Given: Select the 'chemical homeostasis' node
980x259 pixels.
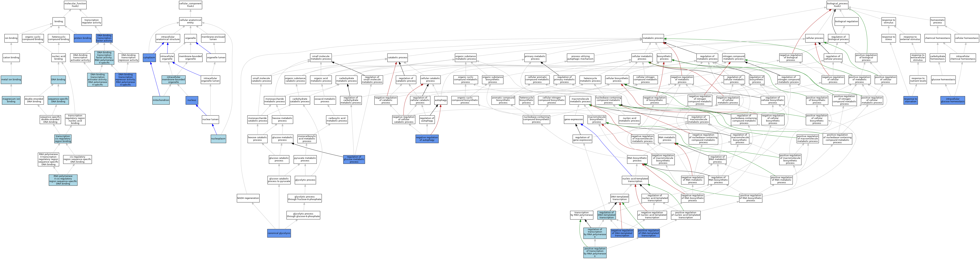Looking at the screenshot, I should 937,38.
